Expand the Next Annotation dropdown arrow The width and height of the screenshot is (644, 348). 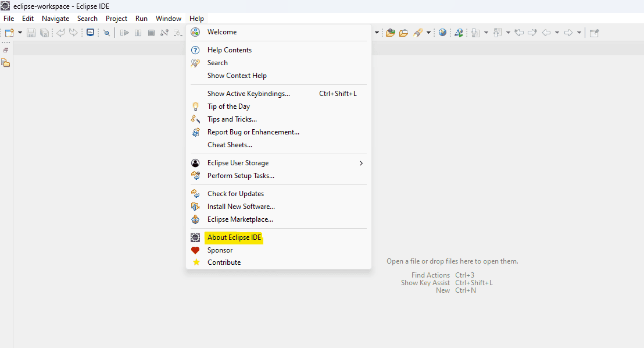pos(486,33)
